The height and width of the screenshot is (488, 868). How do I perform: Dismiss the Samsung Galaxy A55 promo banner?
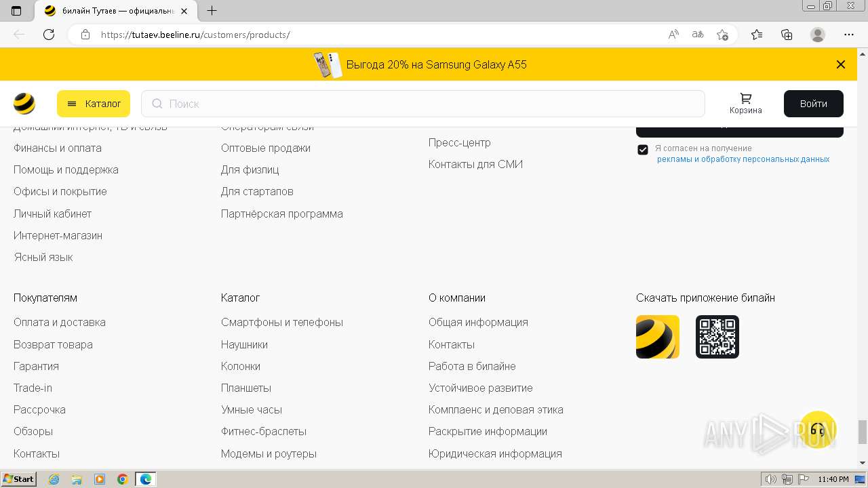pos(841,64)
